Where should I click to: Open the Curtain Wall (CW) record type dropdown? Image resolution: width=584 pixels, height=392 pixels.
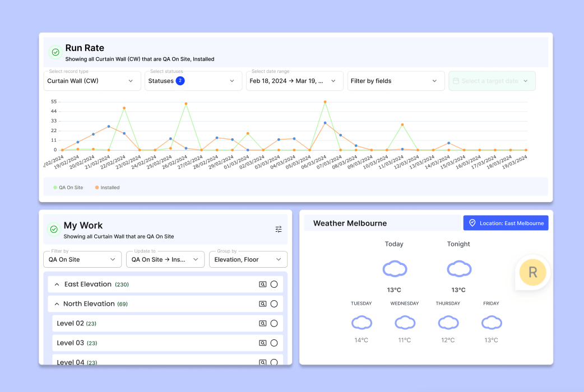pos(92,81)
